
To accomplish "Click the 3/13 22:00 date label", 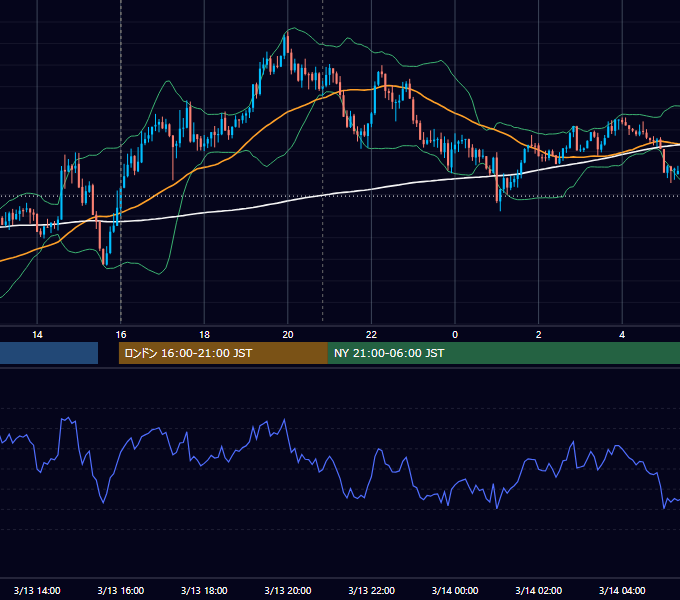I will click(372, 590).
